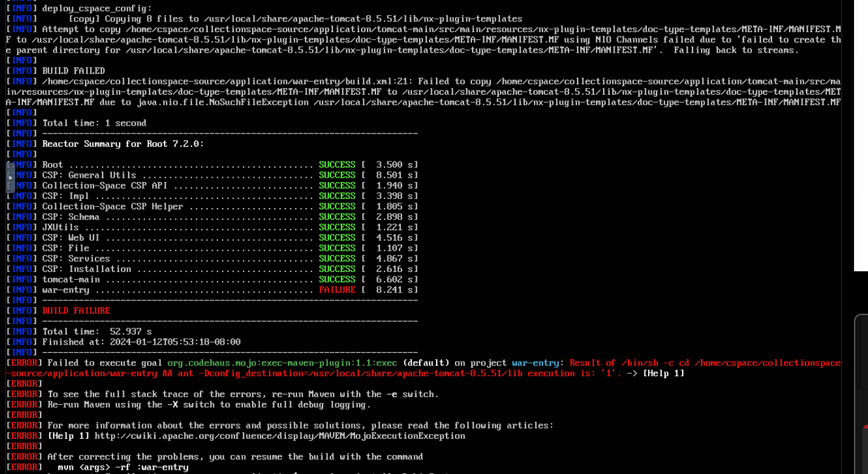Click the Root SUCCESS status

click(337, 165)
